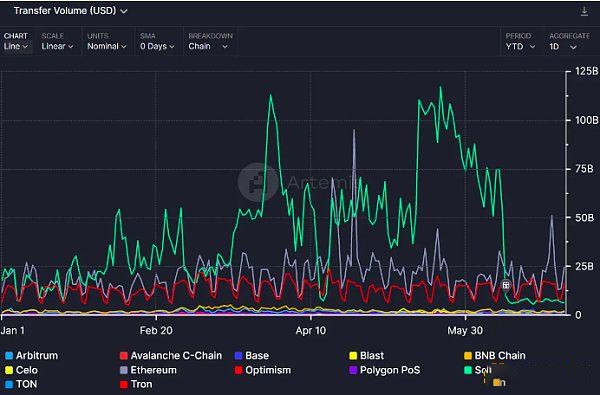
Task: Open the SMA dropdown set to 0 Days
Action: pos(157,41)
